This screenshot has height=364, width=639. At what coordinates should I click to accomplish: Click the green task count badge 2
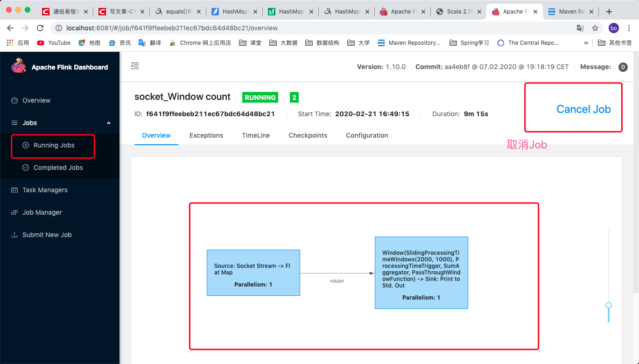[294, 98]
